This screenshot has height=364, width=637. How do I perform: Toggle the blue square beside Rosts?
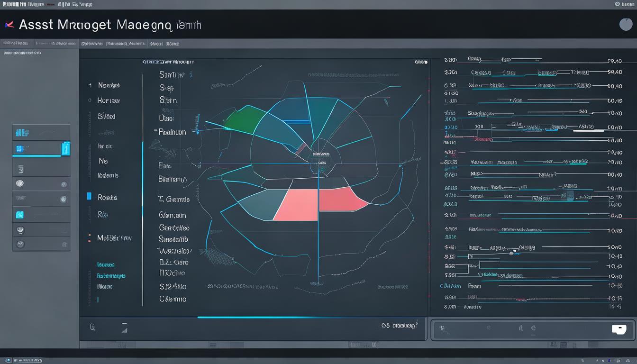[x=89, y=196]
